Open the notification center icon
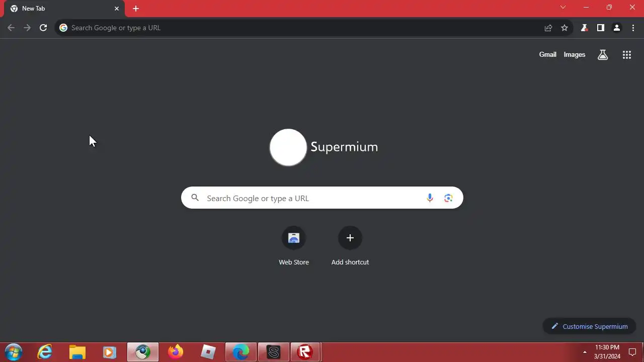The image size is (644, 362). click(633, 352)
